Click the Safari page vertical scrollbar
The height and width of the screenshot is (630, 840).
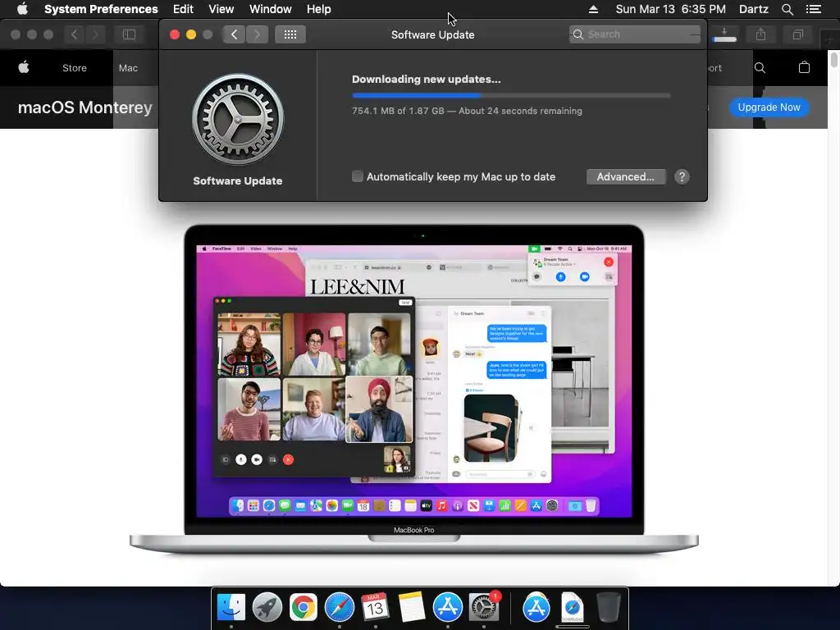pos(833,58)
